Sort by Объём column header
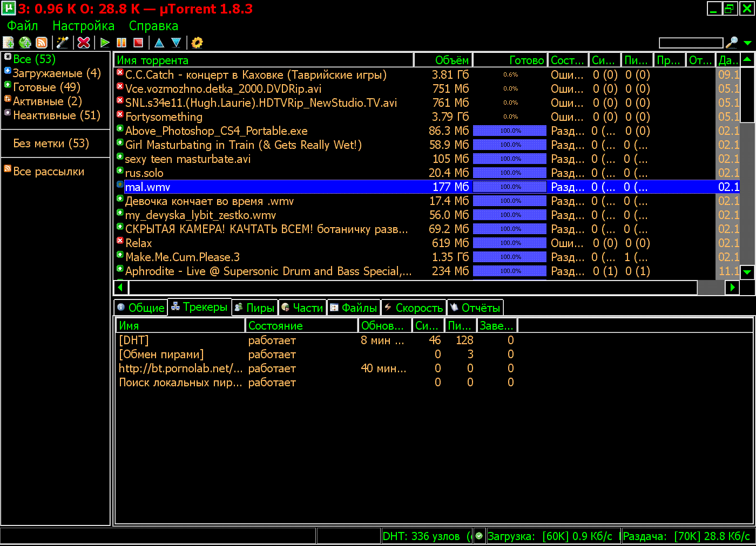Viewport: 756px width, 546px height. (443, 60)
